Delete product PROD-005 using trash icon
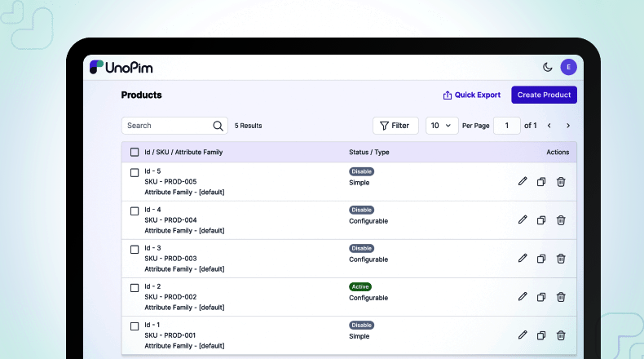This screenshot has width=644, height=359. [561, 181]
